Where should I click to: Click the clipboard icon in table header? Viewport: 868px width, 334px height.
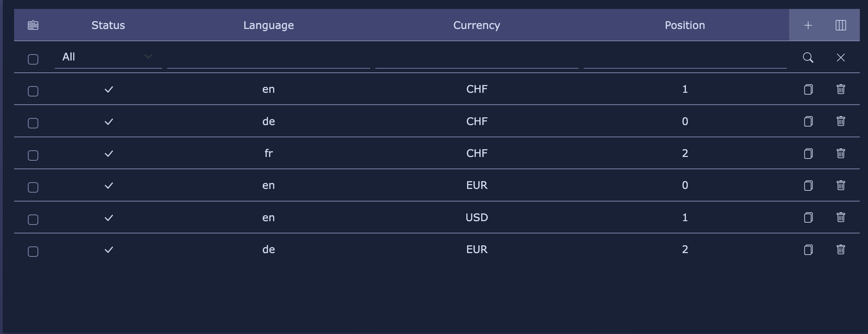pos(33,25)
